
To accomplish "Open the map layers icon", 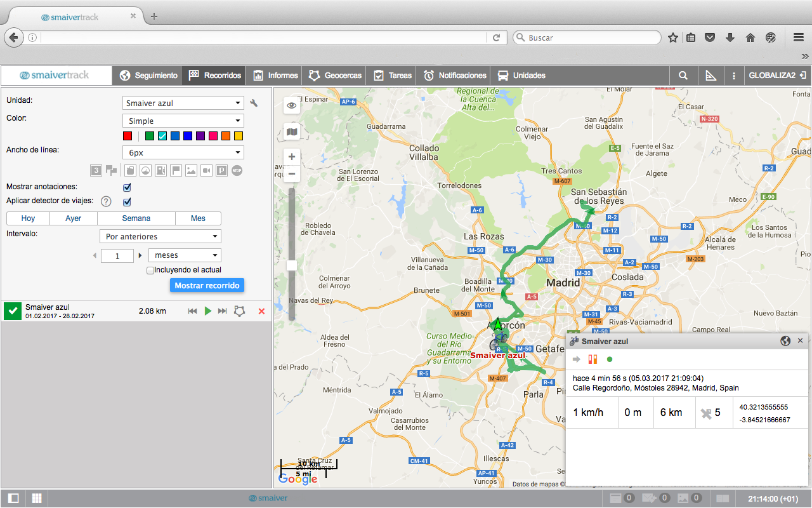I will [292, 132].
